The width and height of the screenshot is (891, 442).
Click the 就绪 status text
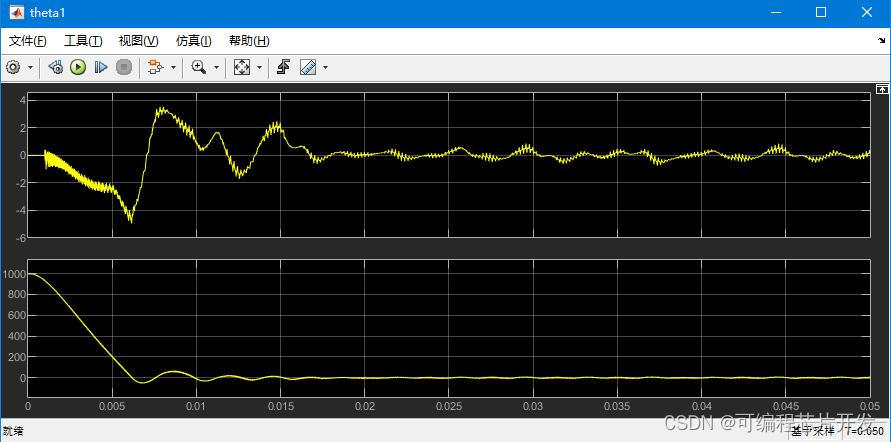click(13, 431)
